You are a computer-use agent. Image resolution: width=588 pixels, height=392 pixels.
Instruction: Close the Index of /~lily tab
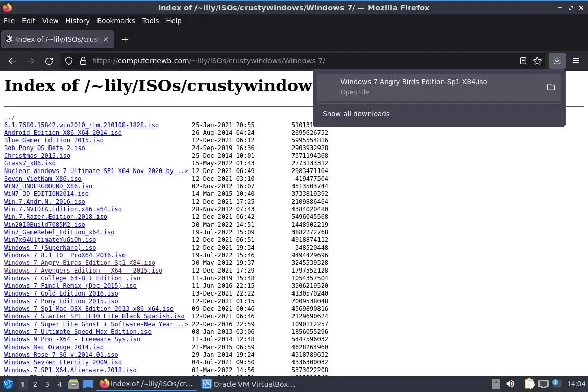106,39
